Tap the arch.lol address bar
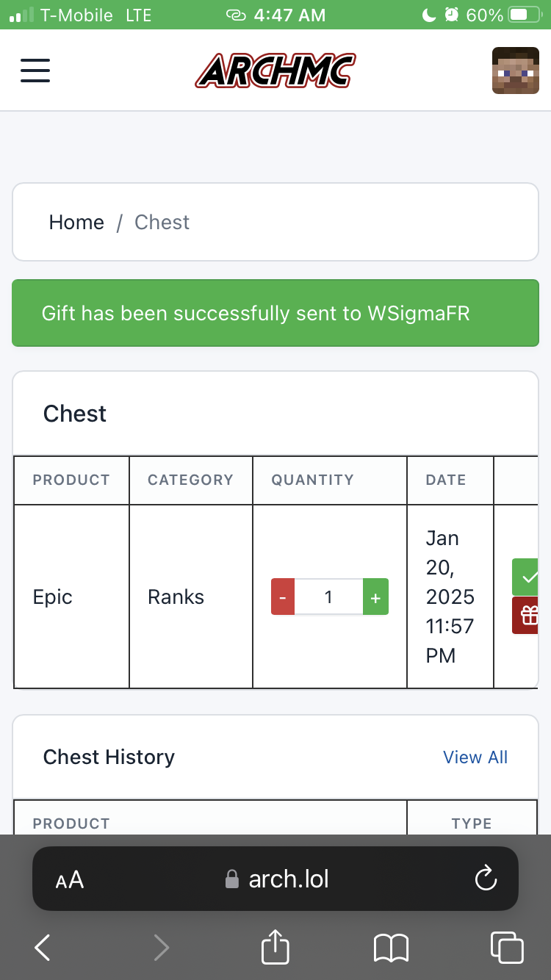Image resolution: width=551 pixels, height=980 pixels. (x=275, y=879)
